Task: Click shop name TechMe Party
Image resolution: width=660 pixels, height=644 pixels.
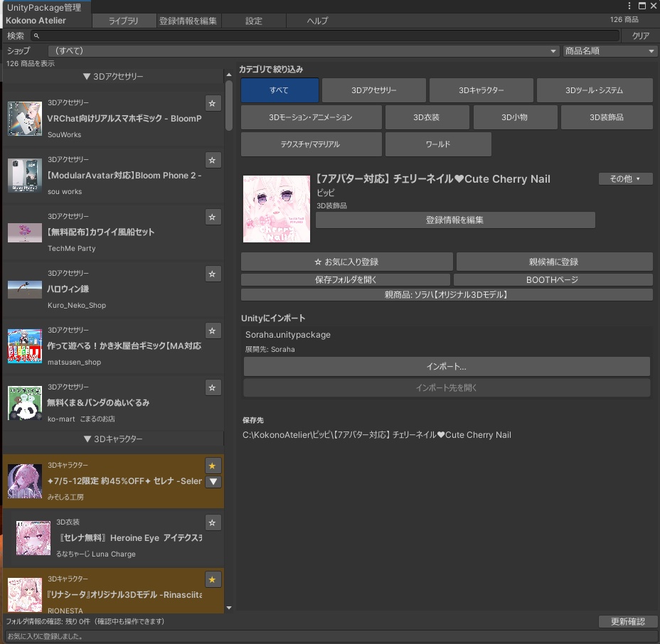Action: click(x=72, y=249)
